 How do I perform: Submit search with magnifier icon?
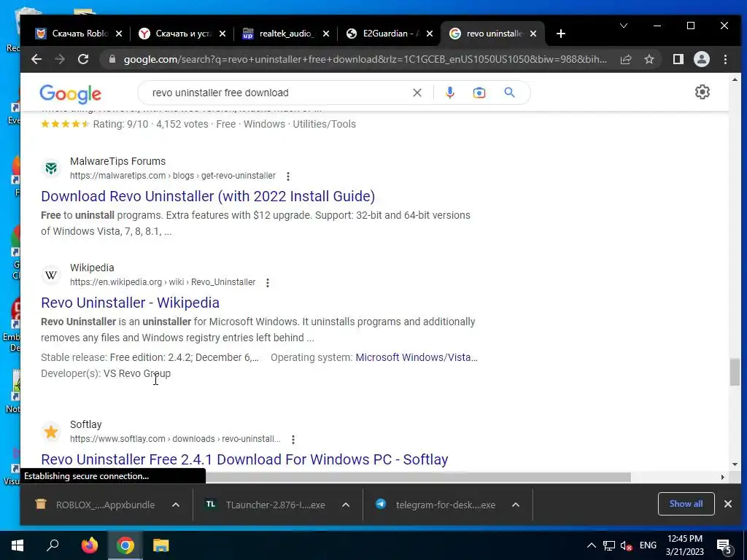(509, 93)
